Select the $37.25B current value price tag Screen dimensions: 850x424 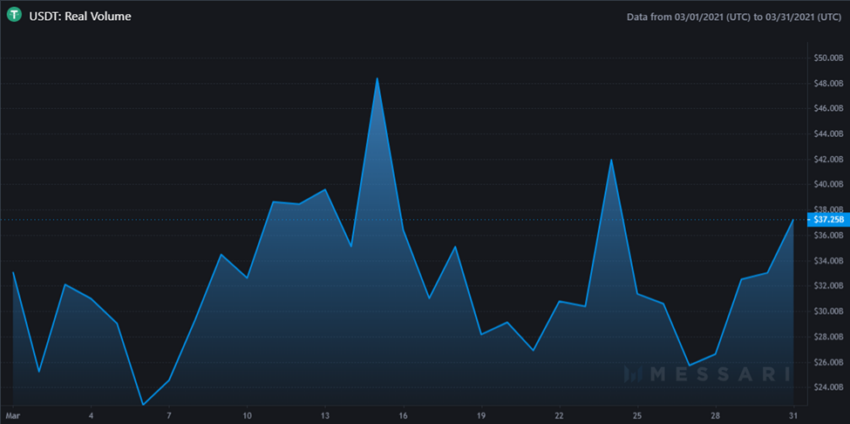[828, 220]
